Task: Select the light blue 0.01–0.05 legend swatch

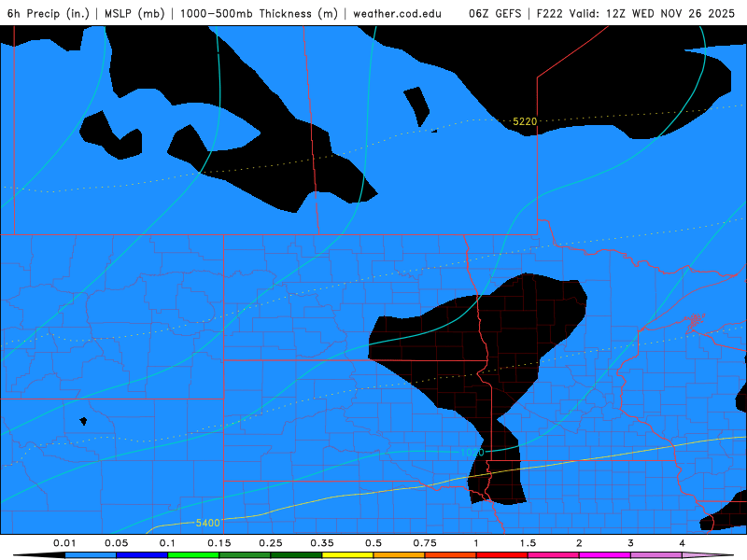Action: tap(91, 555)
